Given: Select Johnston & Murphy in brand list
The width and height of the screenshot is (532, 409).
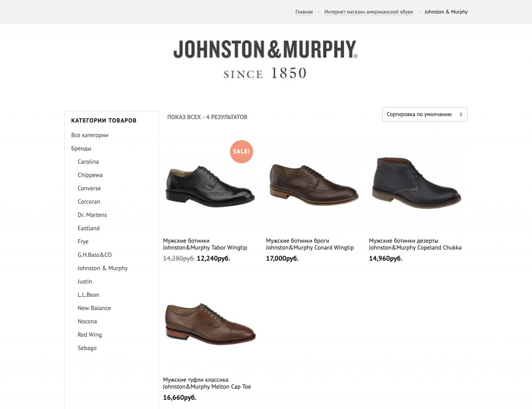Looking at the screenshot, I should pyautogui.click(x=102, y=268).
